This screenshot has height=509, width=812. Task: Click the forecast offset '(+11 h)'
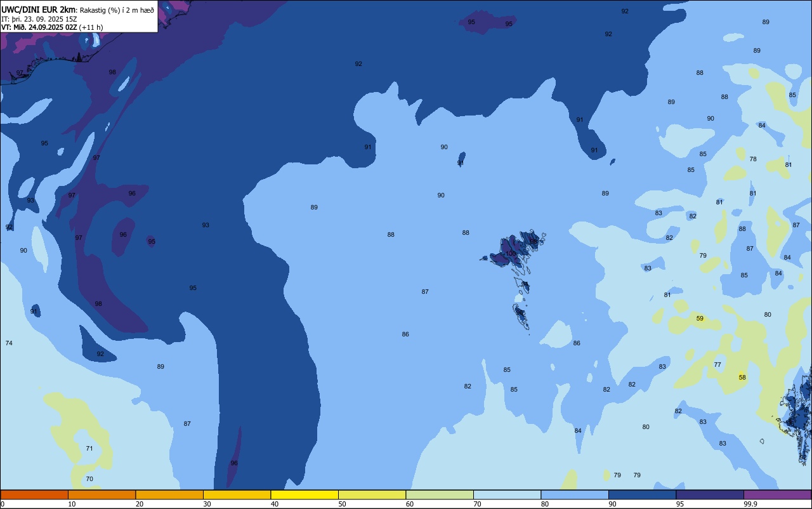(91, 27)
